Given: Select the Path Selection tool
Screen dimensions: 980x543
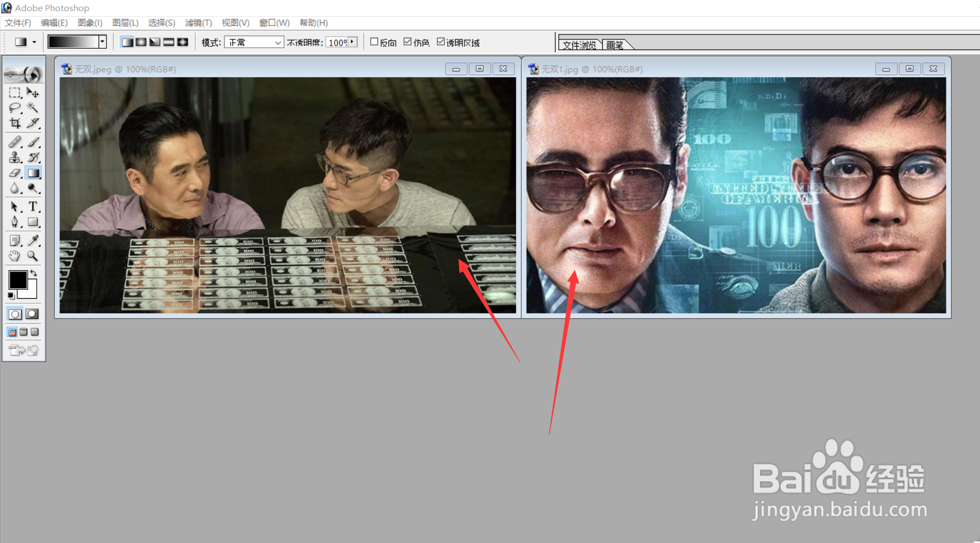Looking at the screenshot, I should coord(15,207).
